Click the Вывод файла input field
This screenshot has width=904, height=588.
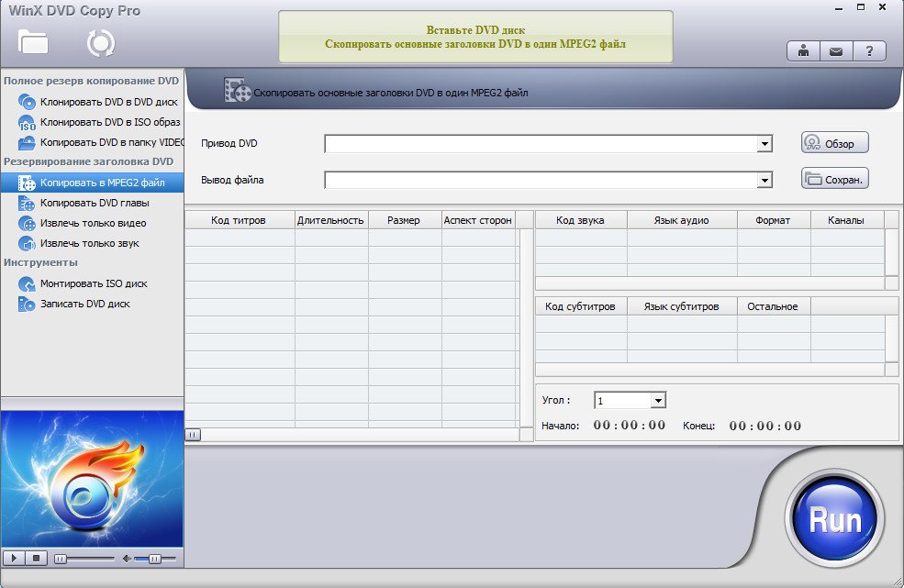[x=541, y=181]
